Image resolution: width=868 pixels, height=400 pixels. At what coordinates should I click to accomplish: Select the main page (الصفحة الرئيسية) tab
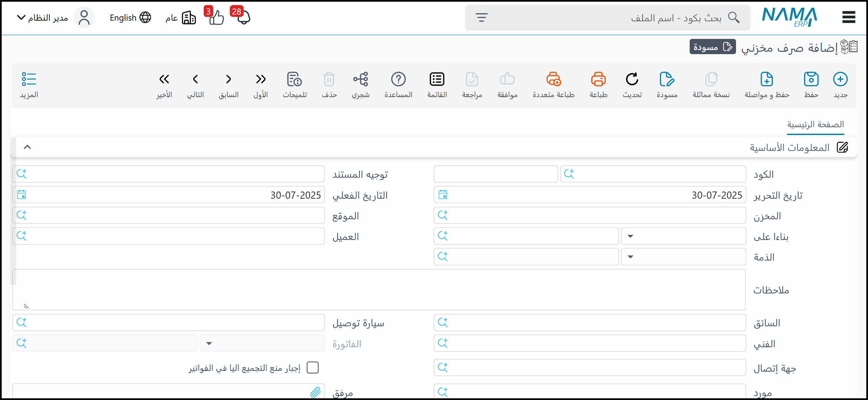(x=815, y=125)
